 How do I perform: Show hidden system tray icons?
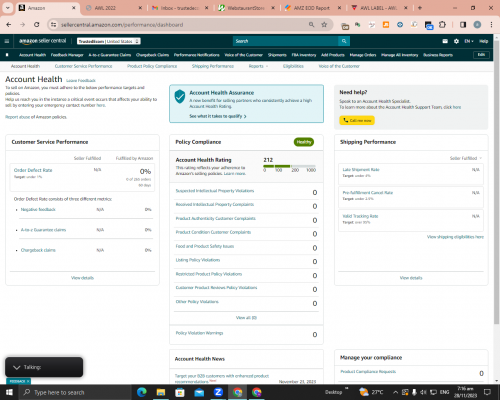[395, 392]
